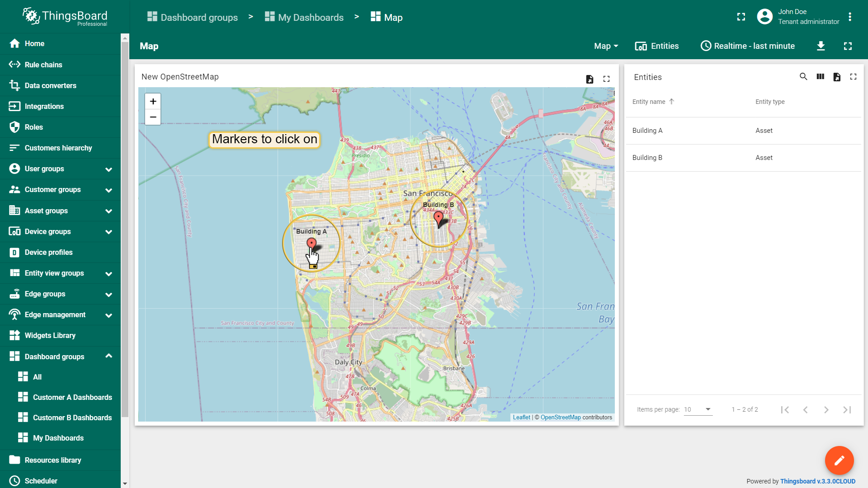Open Customer A Dashboards group

pyautogui.click(x=60, y=397)
